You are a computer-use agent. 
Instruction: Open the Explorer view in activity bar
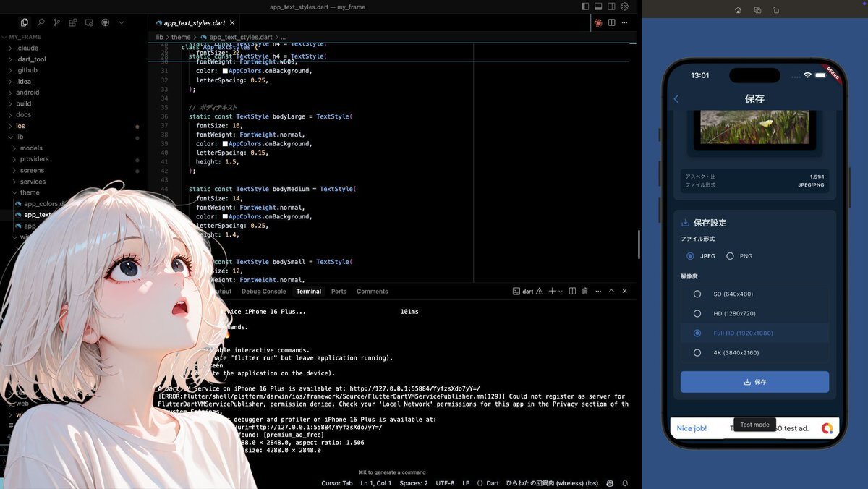[25, 22]
